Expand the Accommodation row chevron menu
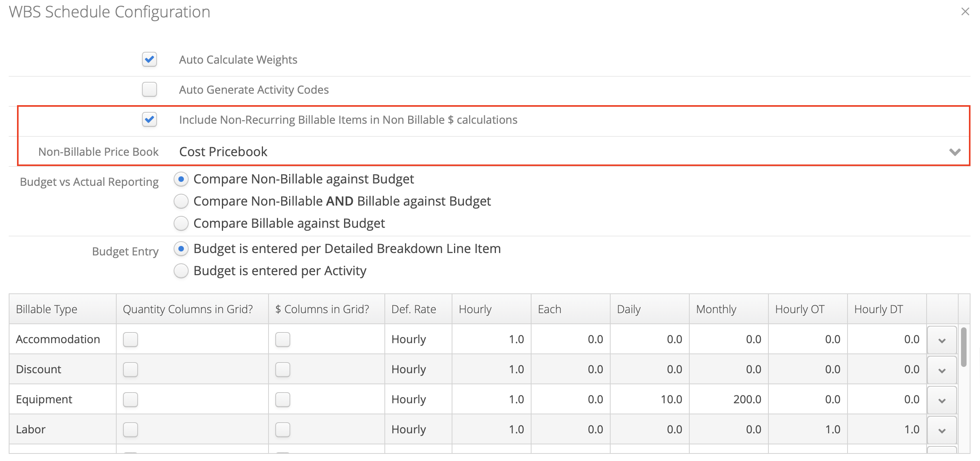The width and height of the screenshot is (980, 461). click(x=942, y=340)
